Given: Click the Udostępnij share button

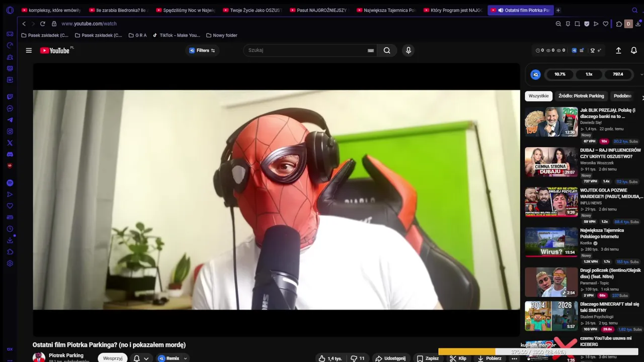Looking at the screenshot, I should pyautogui.click(x=390, y=358).
